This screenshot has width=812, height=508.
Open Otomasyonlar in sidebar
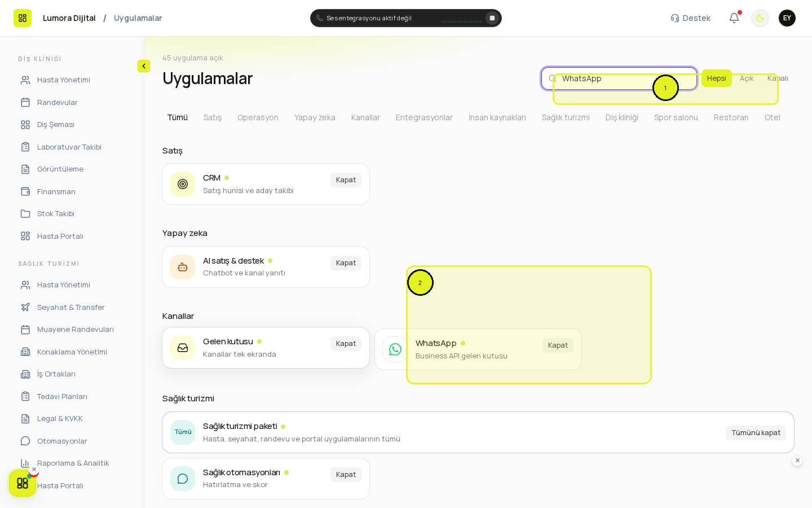pos(72,441)
